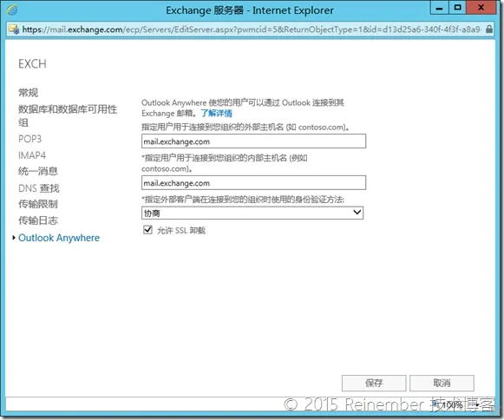The height and width of the screenshot is (420, 504).
Task: Click the external host name field
Action: click(253, 141)
